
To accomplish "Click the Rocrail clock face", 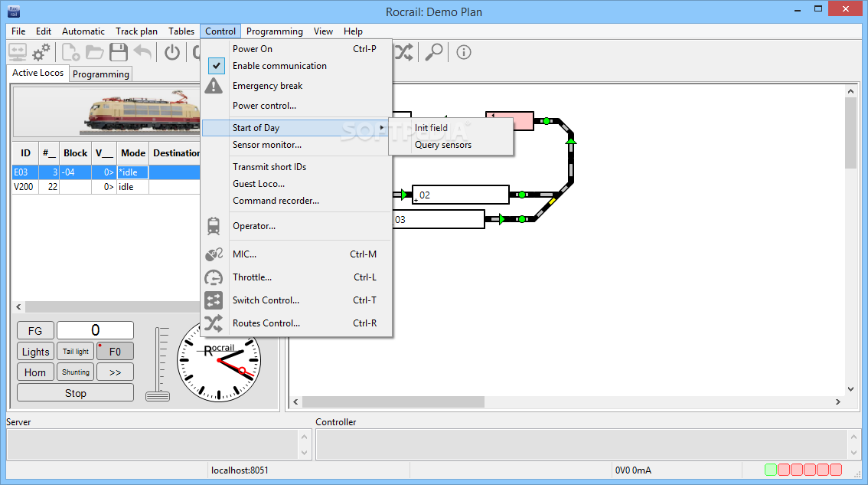I will [x=219, y=361].
